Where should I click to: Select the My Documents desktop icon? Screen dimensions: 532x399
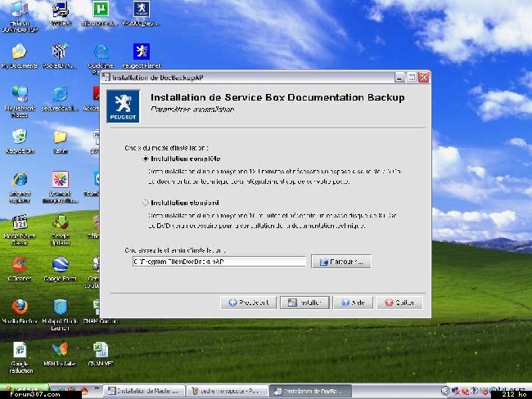[x=20, y=56]
